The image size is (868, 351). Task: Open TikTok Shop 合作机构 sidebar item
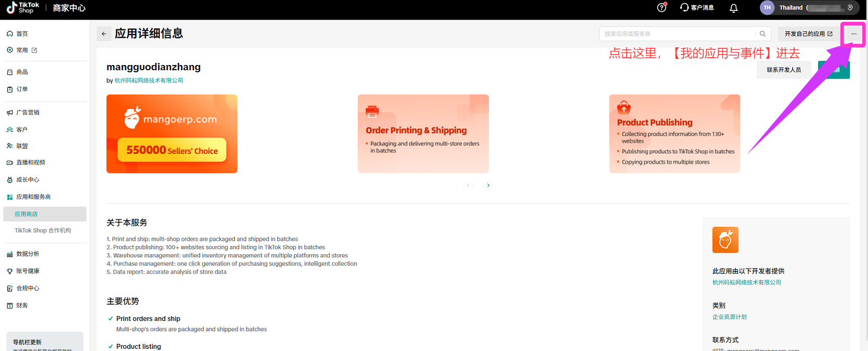coord(43,230)
